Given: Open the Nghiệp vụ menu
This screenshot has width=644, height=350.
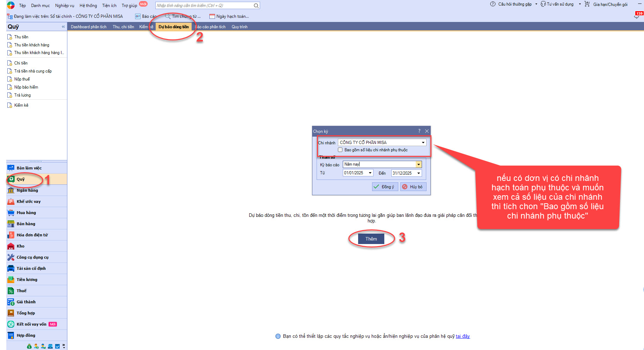Looking at the screenshot, I should 65,6.
